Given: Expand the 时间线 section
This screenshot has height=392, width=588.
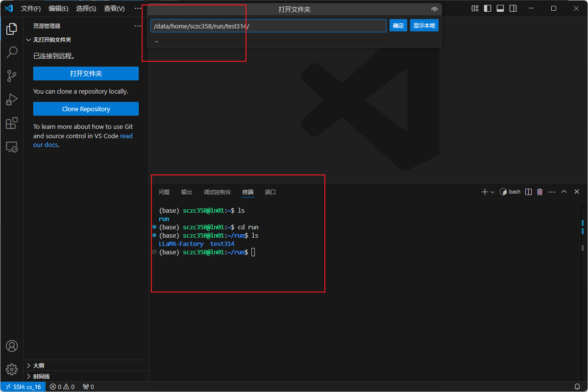Looking at the screenshot, I should click(x=86, y=376).
